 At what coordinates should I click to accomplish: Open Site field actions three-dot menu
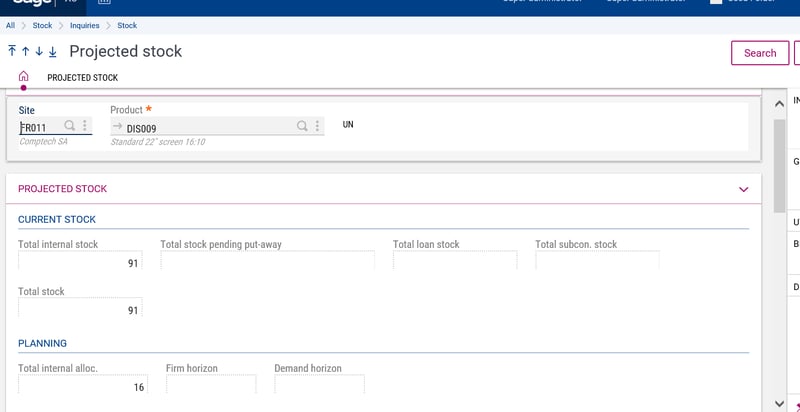point(85,126)
